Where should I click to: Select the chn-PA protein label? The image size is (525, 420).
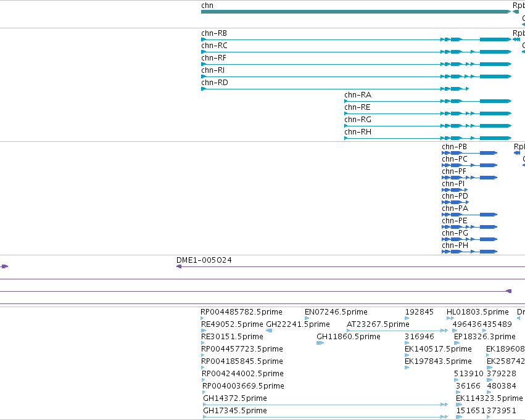[x=455, y=209]
